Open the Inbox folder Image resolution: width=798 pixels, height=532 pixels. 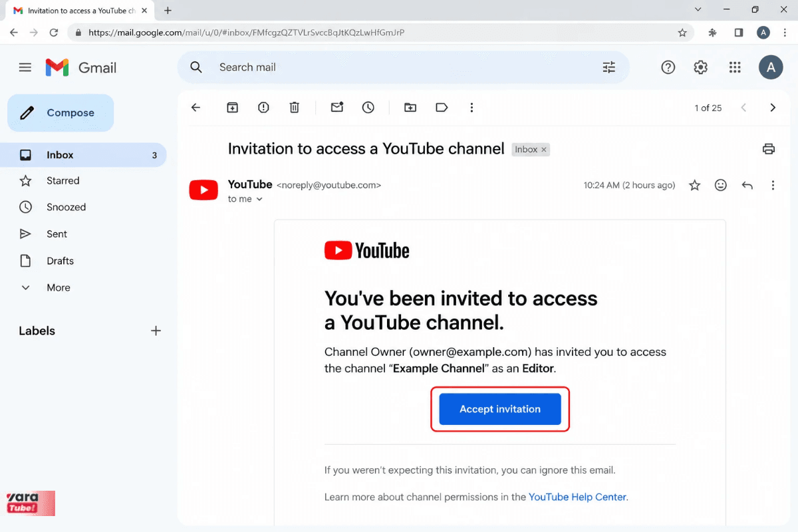[83, 155]
